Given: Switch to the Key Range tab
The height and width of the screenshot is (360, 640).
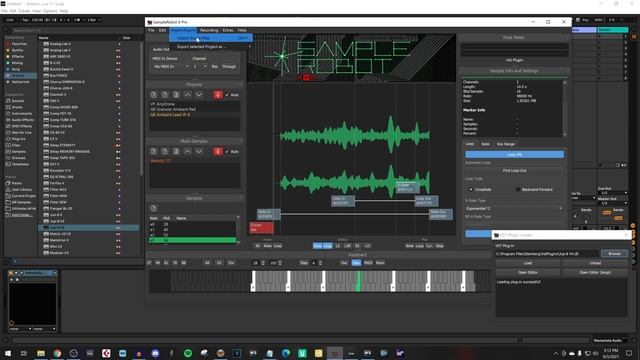Looking at the screenshot, I should click(506, 144).
